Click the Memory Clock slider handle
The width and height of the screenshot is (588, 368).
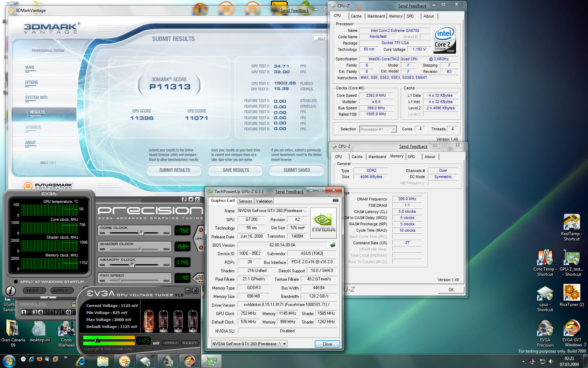pyautogui.click(x=132, y=265)
